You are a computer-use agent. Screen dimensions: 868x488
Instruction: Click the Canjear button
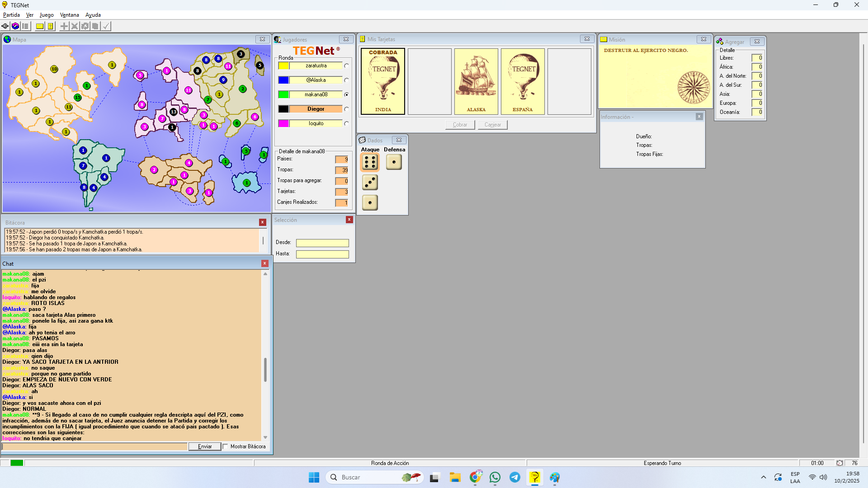pos(493,125)
